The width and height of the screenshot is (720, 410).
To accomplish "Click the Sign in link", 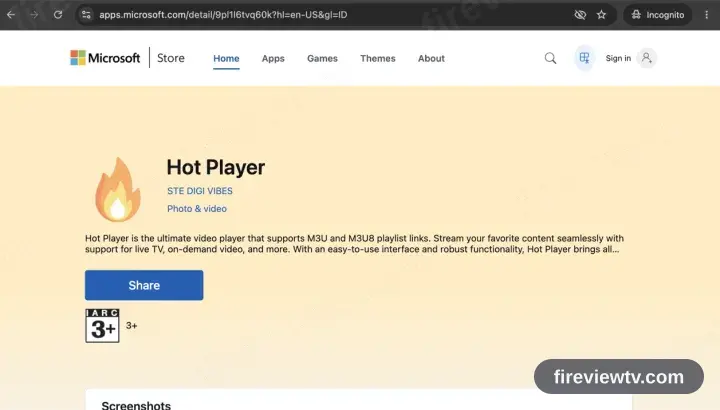I will [618, 58].
